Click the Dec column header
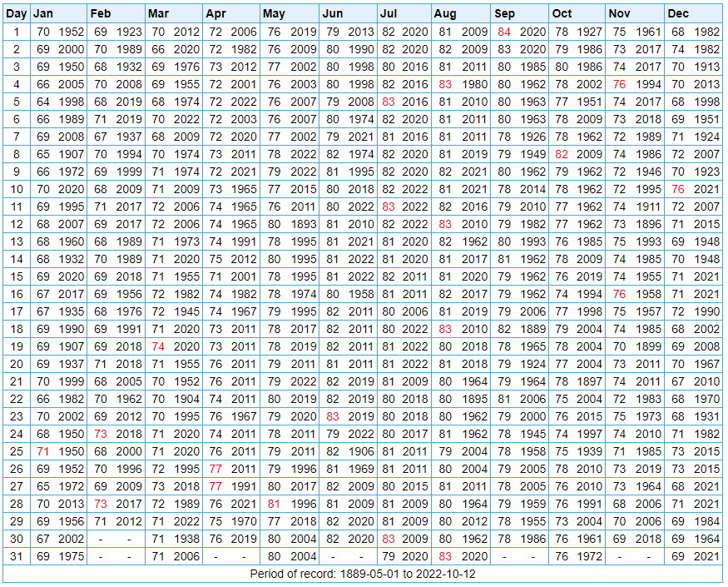 (678, 13)
